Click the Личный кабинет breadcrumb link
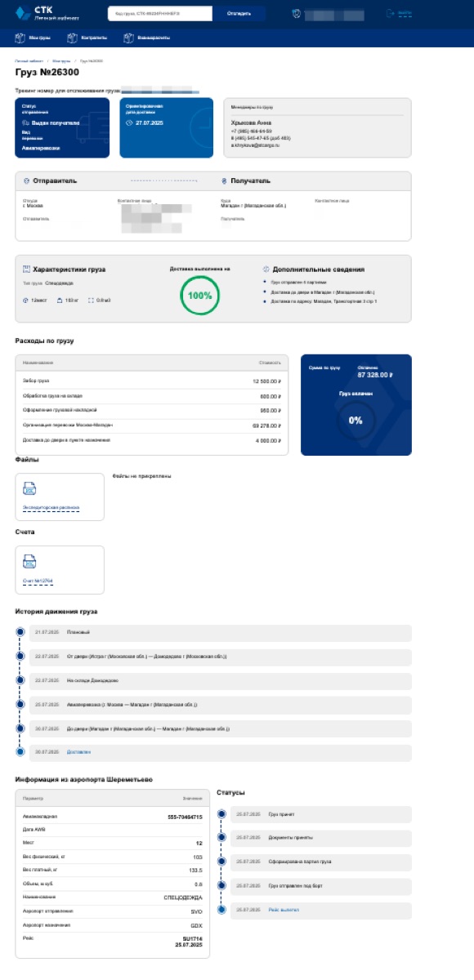474x980 pixels. pos(29,61)
